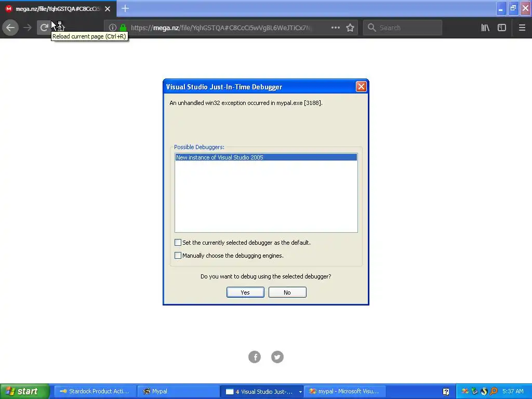Reload the current page
Screen dimensions: 532x399
click(x=44, y=28)
